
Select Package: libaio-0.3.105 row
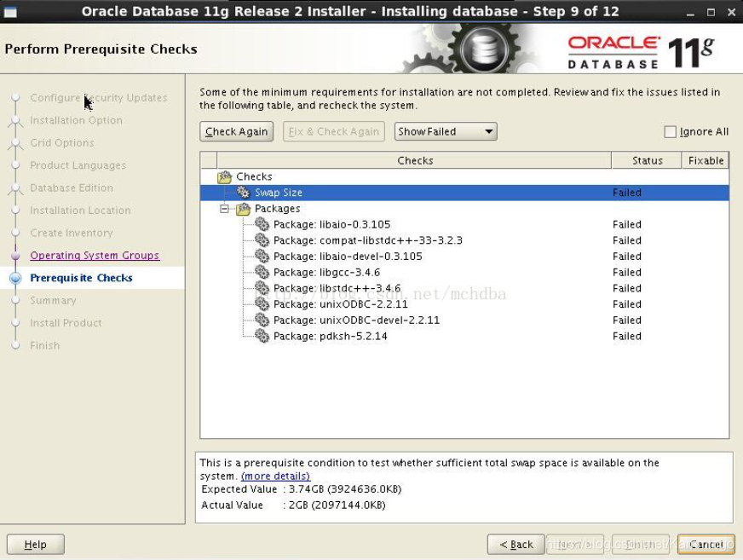(x=464, y=224)
